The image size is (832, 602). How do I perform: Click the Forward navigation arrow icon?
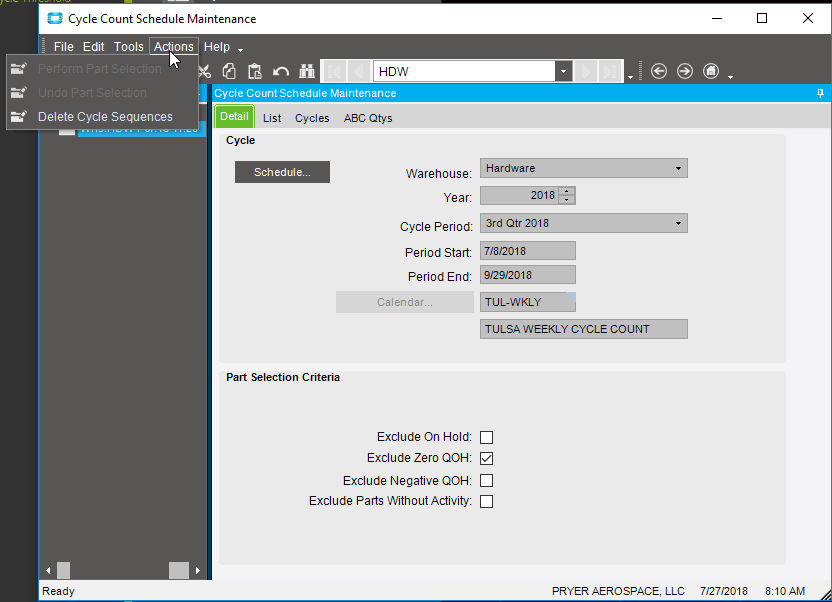tap(684, 71)
